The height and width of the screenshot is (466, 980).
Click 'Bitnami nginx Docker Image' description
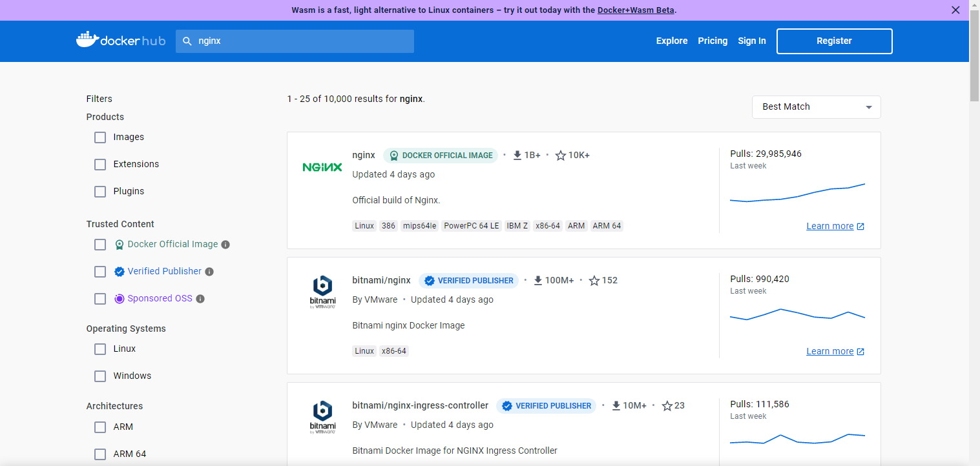coord(408,325)
